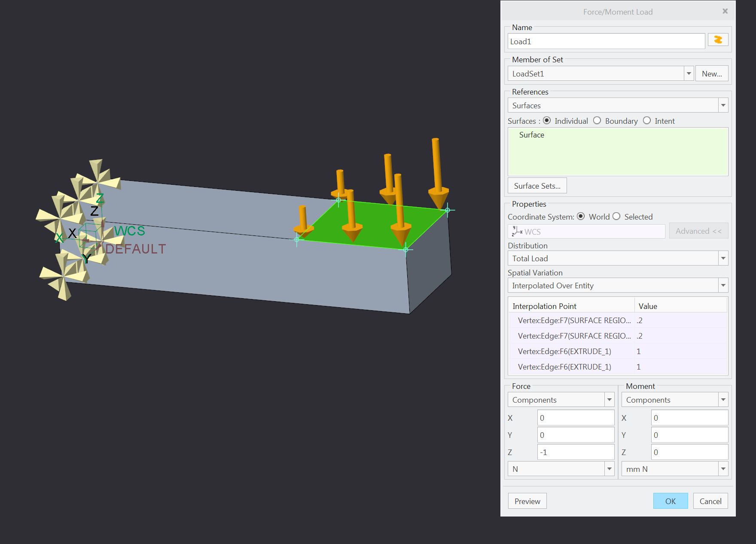756x544 pixels.
Task: Select the Boundary surfaces radio button
Action: tap(597, 121)
